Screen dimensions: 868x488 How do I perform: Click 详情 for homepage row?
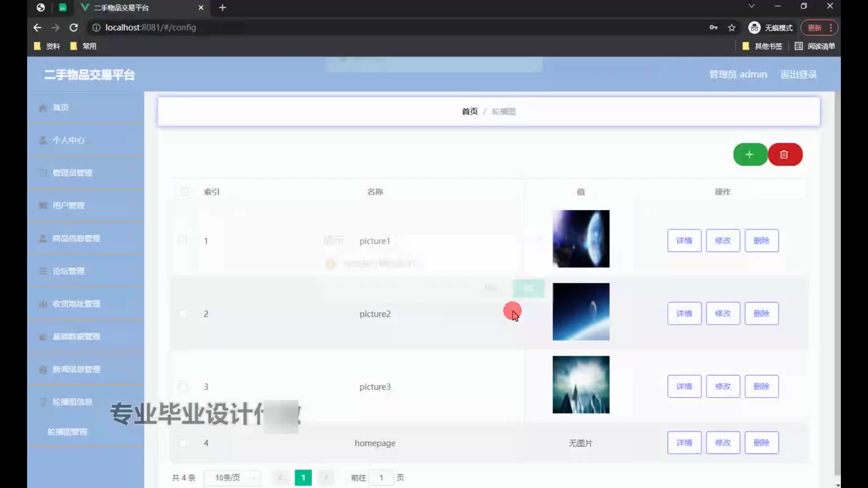point(684,443)
